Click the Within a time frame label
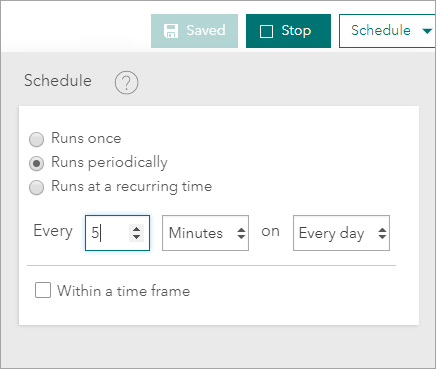 click(x=124, y=291)
